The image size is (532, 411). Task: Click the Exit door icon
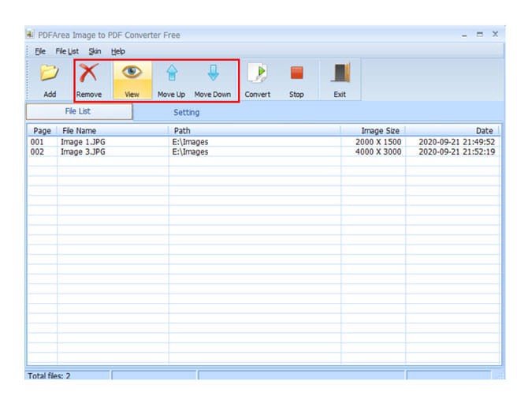tap(340, 74)
